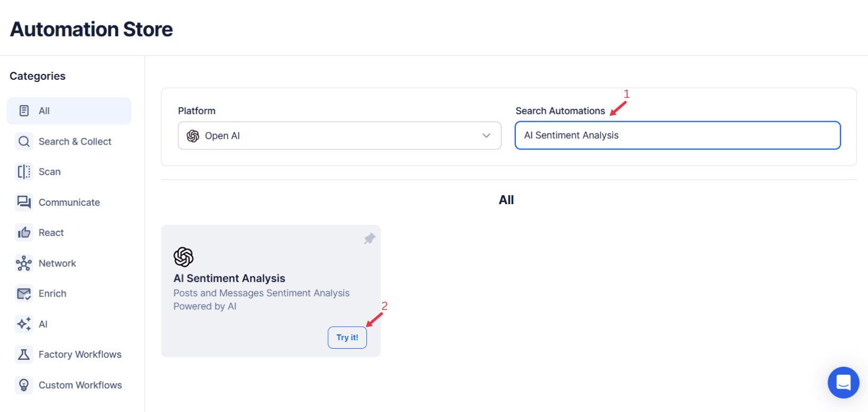This screenshot has width=868, height=412.
Task: Open the support chat bubble widget
Action: coord(843,382)
